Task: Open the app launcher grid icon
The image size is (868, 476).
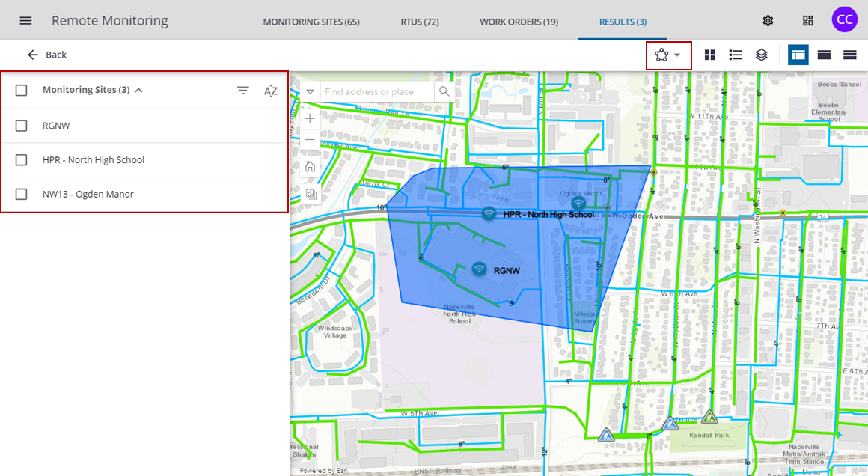Action: (807, 20)
